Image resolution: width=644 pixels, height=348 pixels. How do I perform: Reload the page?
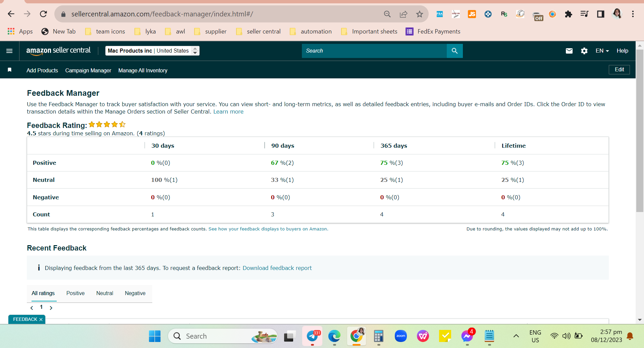[x=43, y=14]
